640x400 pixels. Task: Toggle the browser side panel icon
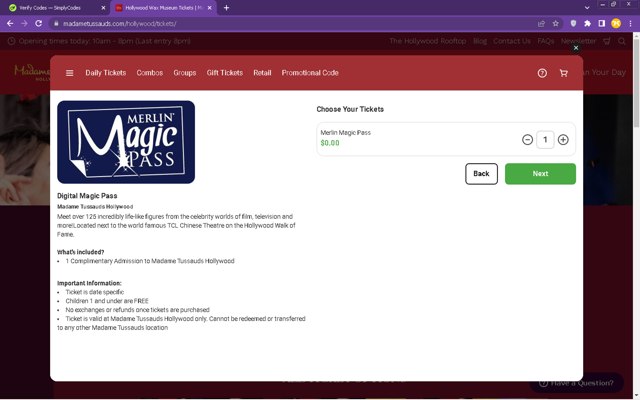602,24
